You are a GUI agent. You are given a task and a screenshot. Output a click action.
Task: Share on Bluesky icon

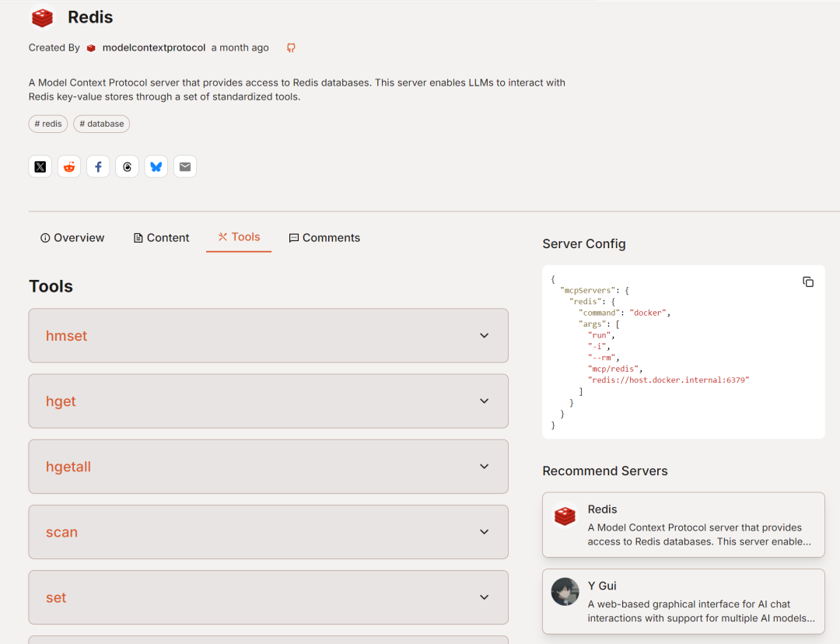156,166
